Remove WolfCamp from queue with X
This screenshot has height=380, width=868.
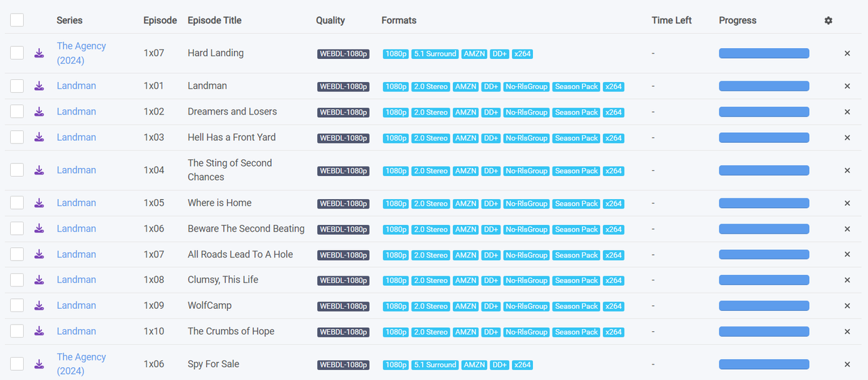pyautogui.click(x=847, y=306)
